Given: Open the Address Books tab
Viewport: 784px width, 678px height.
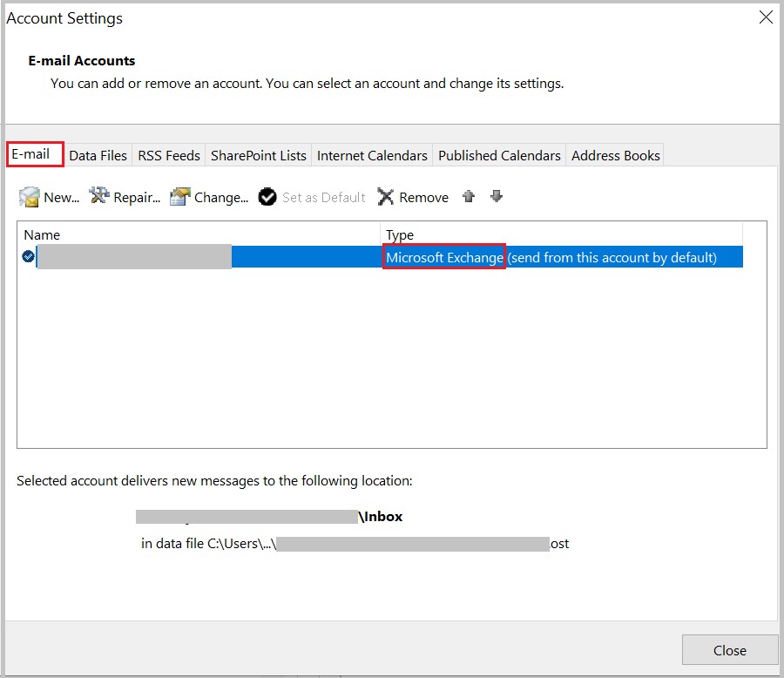Looking at the screenshot, I should click(616, 156).
